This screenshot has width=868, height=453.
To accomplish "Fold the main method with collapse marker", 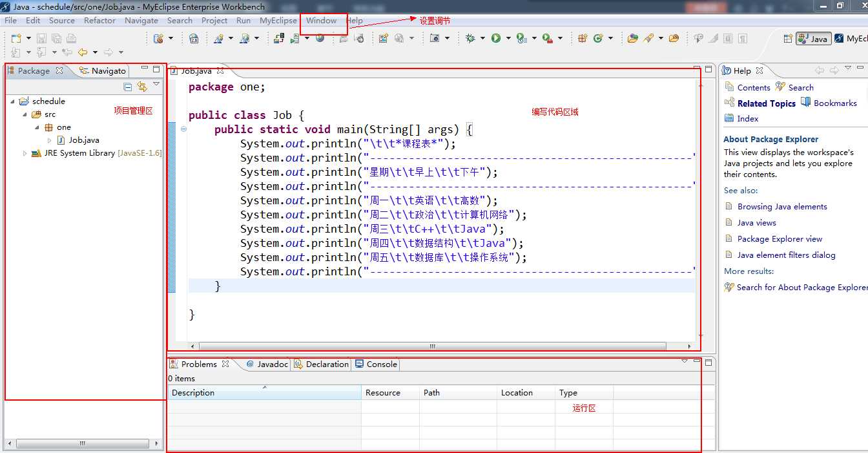I will [183, 129].
